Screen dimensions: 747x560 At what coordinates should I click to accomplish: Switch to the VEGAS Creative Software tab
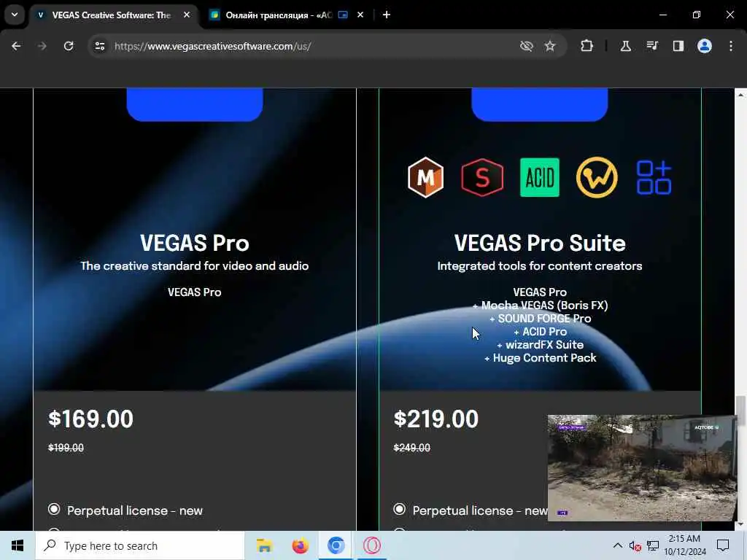point(111,15)
